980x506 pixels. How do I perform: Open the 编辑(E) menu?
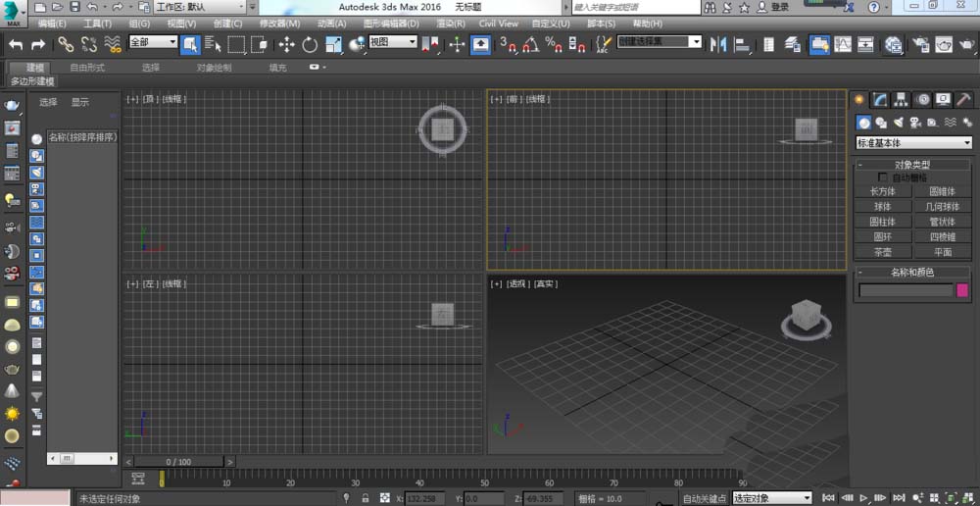tap(52, 24)
